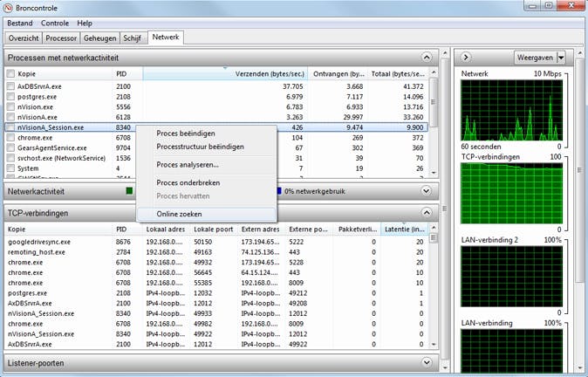Viewport: 588px width, 377px height.
Task: Hide the graphs pane with arrow button
Action: tap(467, 57)
